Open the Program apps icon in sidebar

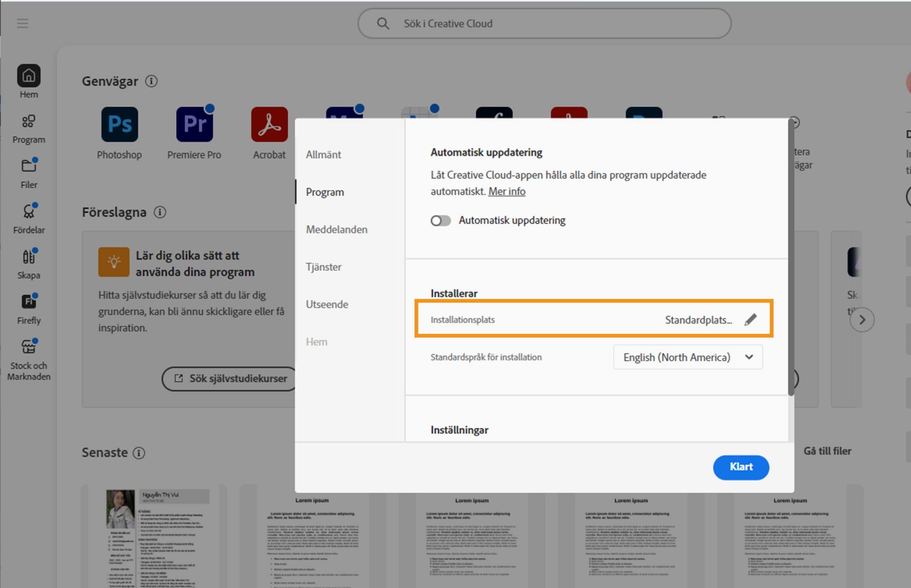coord(28,121)
